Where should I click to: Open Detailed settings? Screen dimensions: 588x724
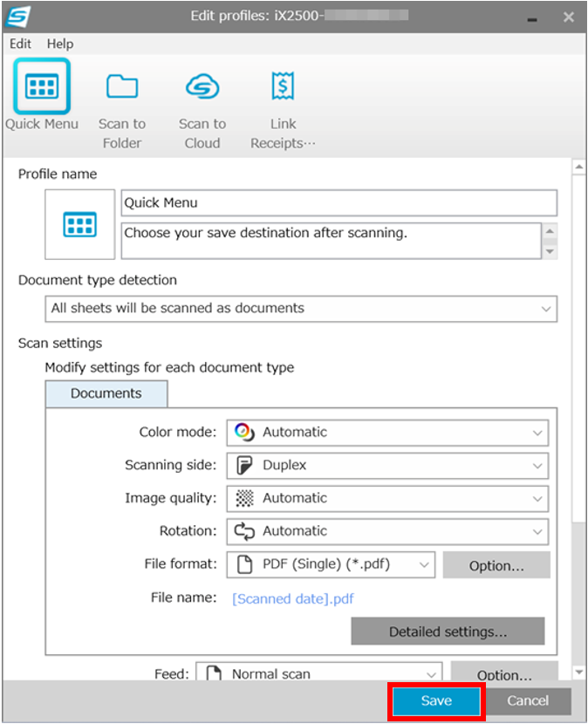pyautogui.click(x=448, y=632)
